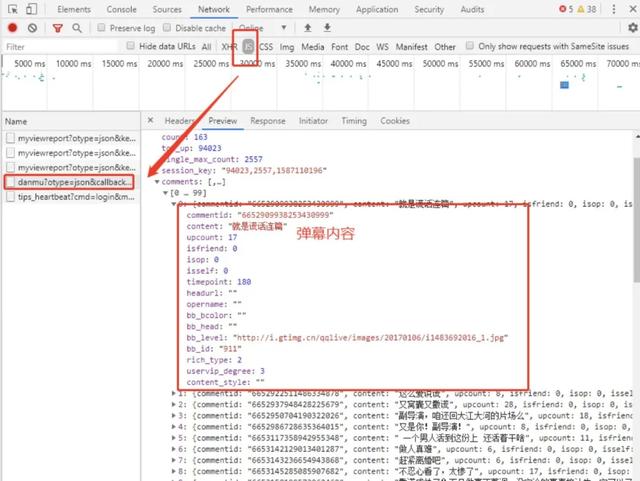Open network search with the magnifier icon

77,28
